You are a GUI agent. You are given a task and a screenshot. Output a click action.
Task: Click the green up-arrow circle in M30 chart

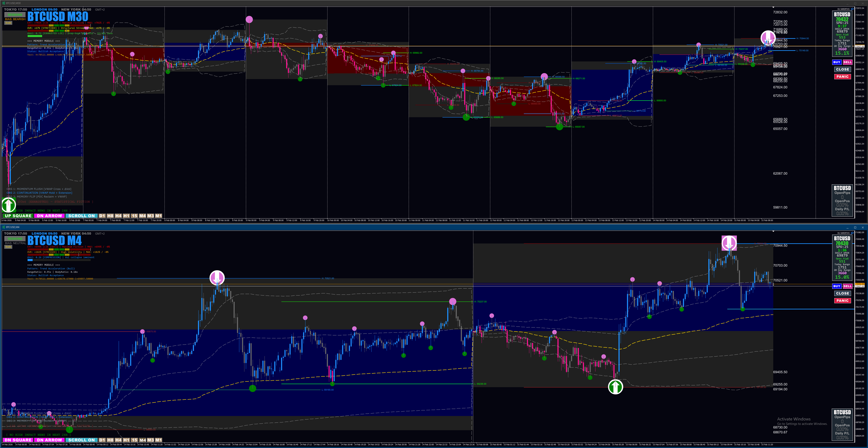point(9,205)
